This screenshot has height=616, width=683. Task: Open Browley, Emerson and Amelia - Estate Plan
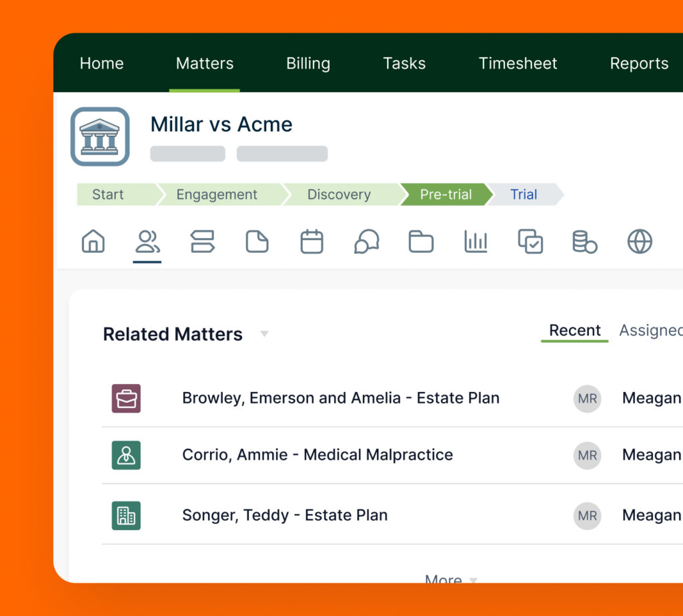[x=341, y=398]
